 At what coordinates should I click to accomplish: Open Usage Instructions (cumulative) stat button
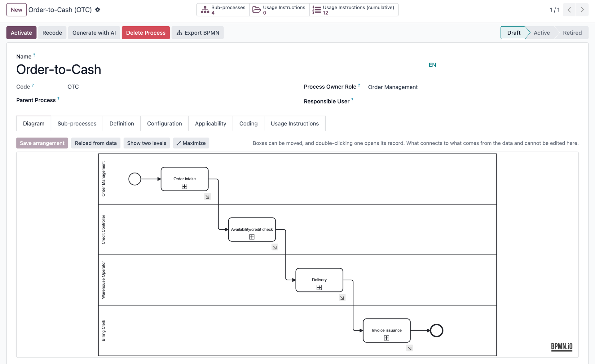pos(354,10)
